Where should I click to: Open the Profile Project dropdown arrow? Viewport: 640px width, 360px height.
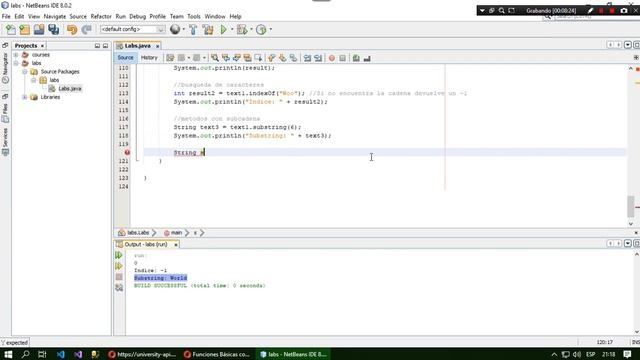tap(270, 29)
